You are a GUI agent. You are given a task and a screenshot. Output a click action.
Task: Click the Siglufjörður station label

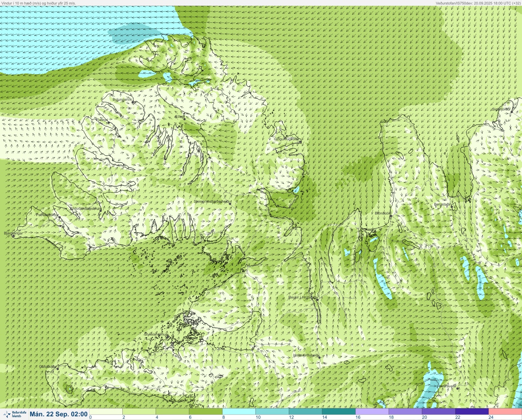(x=501, y=109)
